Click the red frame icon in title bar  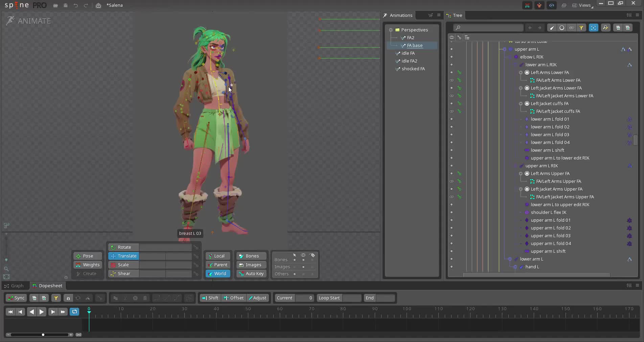pyautogui.click(x=527, y=5)
